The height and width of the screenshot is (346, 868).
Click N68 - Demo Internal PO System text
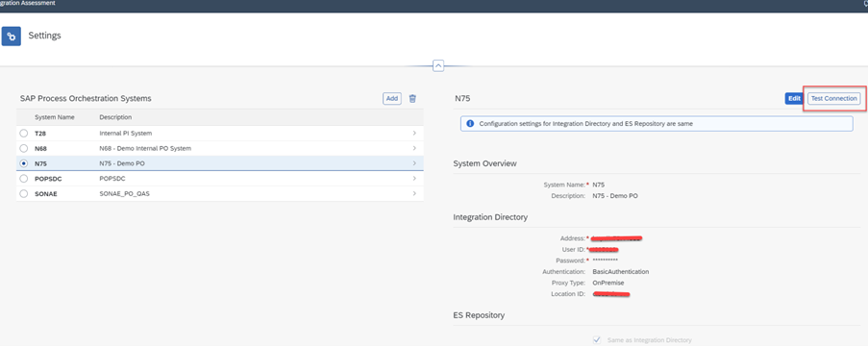(145, 148)
